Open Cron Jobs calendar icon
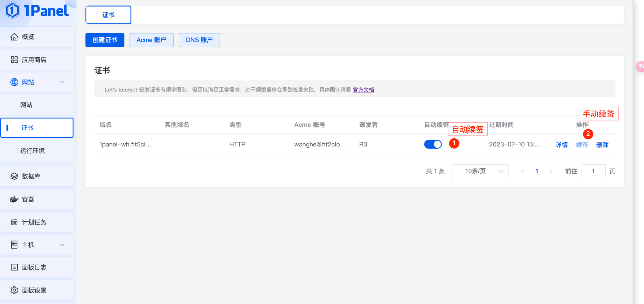This screenshot has width=644, height=304. (x=14, y=222)
